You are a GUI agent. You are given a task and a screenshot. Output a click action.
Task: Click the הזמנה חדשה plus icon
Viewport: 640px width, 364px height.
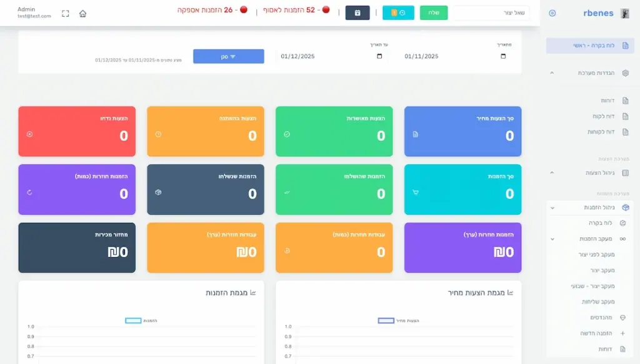tap(622, 333)
